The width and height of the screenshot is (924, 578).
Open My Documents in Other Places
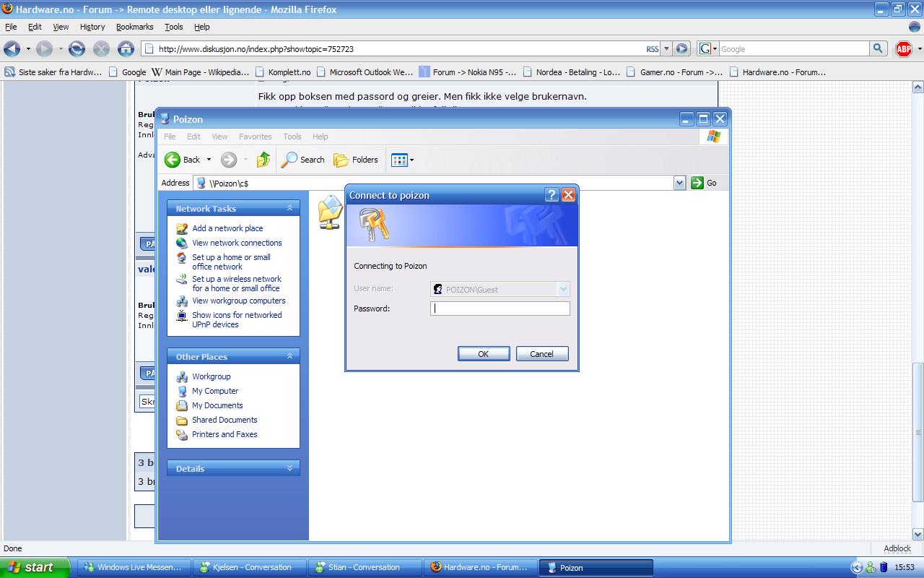coord(217,405)
